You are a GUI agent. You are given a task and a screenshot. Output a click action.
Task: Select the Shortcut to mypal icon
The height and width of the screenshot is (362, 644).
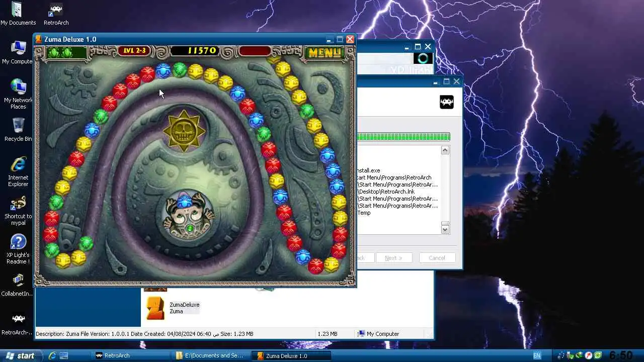[x=18, y=210]
